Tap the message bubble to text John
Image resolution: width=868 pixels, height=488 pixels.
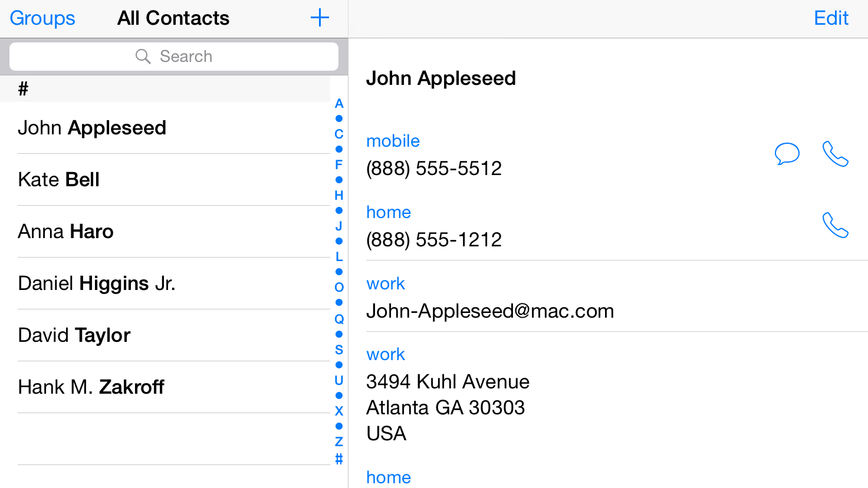point(787,154)
